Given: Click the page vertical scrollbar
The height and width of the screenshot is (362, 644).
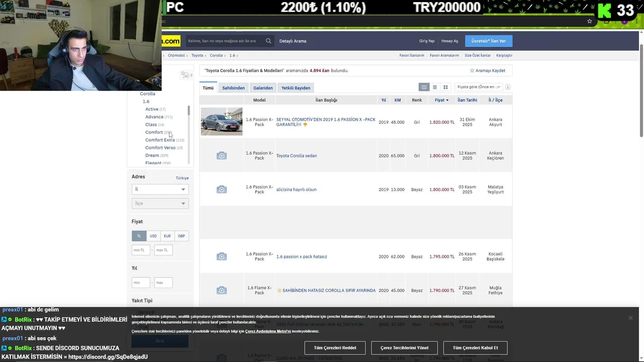Looking at the screenshot, I should pos(641,90).
